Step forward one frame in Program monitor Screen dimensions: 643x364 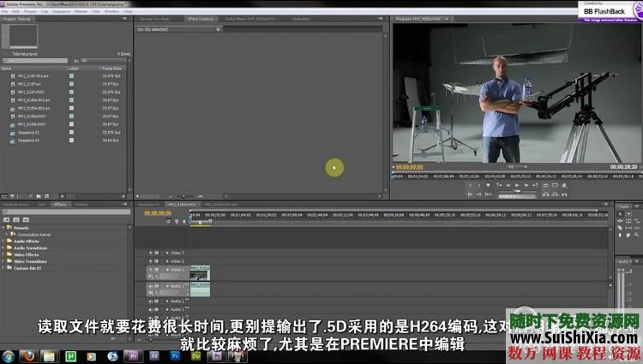coord(526,186)
